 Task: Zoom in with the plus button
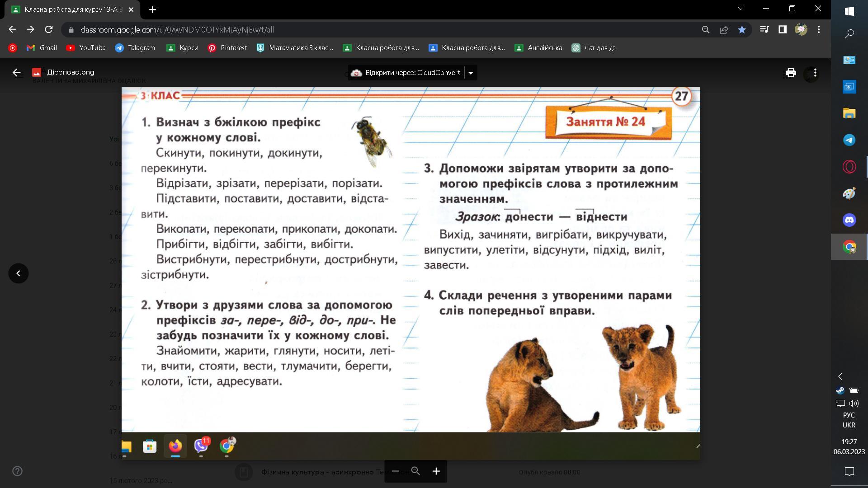pos(436,471)
